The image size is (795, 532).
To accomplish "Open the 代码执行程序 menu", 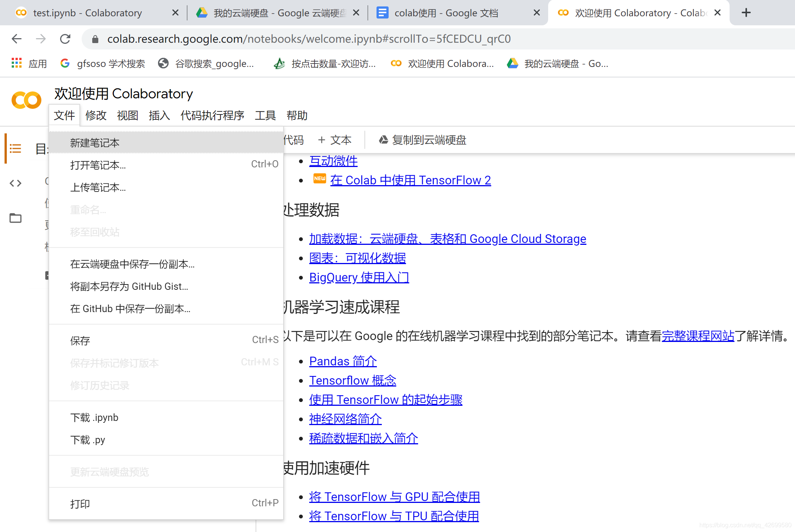I will tap(212, 116).
